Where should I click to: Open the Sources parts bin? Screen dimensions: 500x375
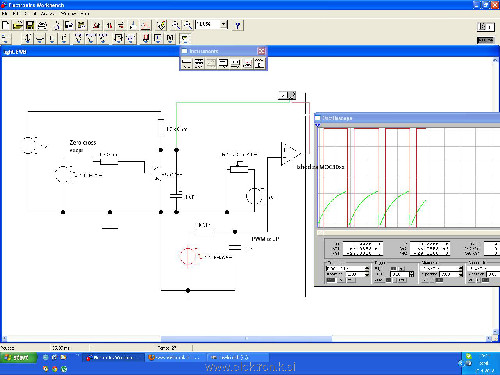(x=27, y=39)
